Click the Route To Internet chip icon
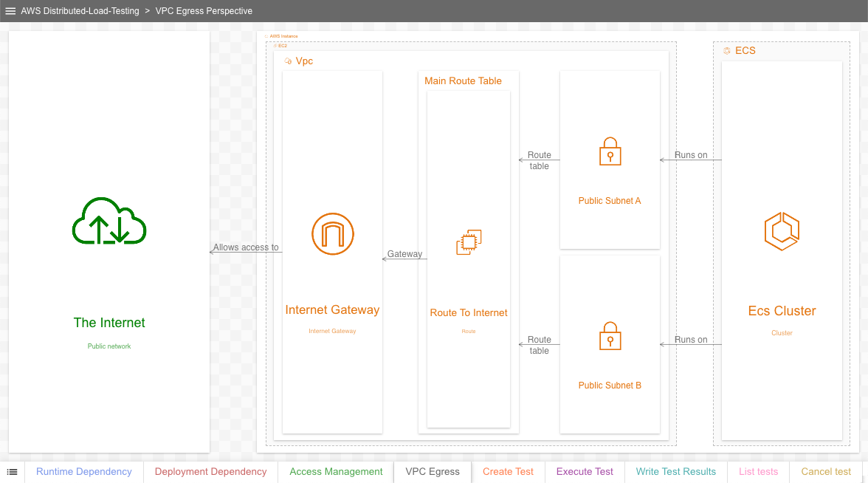 469,242
